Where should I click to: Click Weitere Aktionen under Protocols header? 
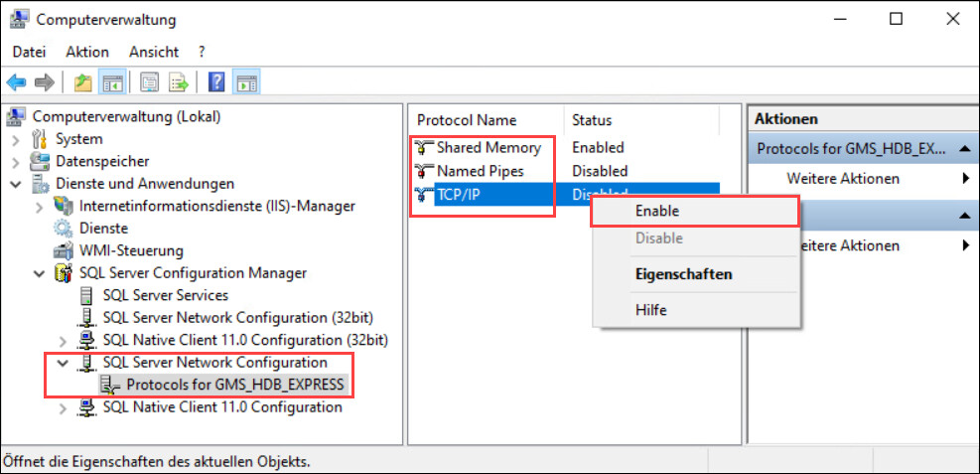(843, 179)
